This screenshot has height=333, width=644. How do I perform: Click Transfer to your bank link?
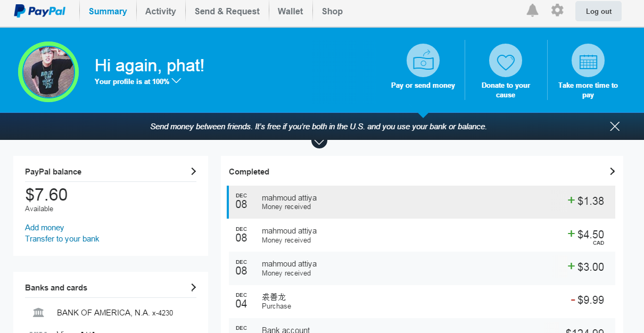62,239
